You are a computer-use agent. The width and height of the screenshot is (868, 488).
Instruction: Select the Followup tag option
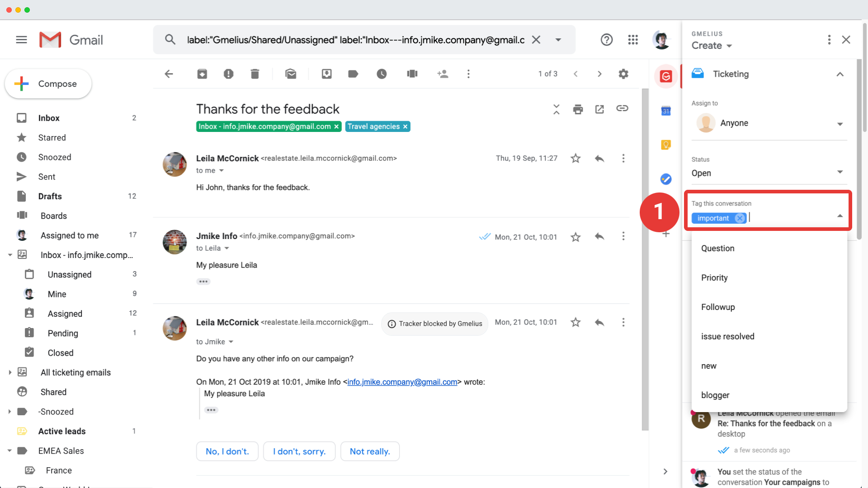[769, 307]
